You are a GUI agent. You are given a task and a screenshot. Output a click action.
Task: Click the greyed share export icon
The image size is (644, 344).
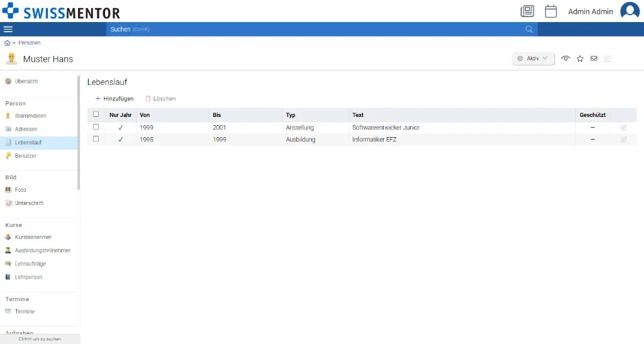click(608, 58)
